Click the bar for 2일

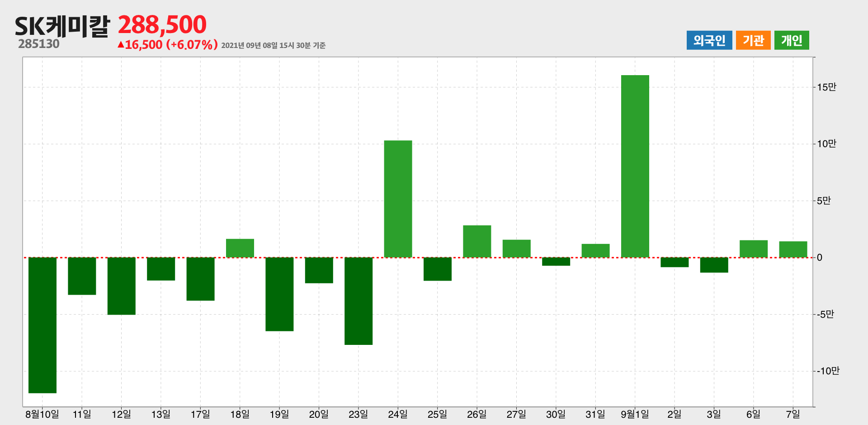675,262
